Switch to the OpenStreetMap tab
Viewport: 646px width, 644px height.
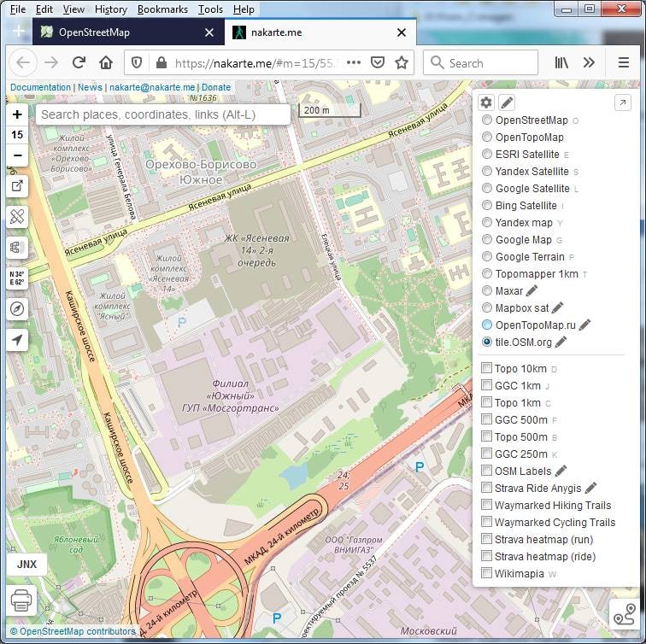pyautogui.click(x=128, y=32)
